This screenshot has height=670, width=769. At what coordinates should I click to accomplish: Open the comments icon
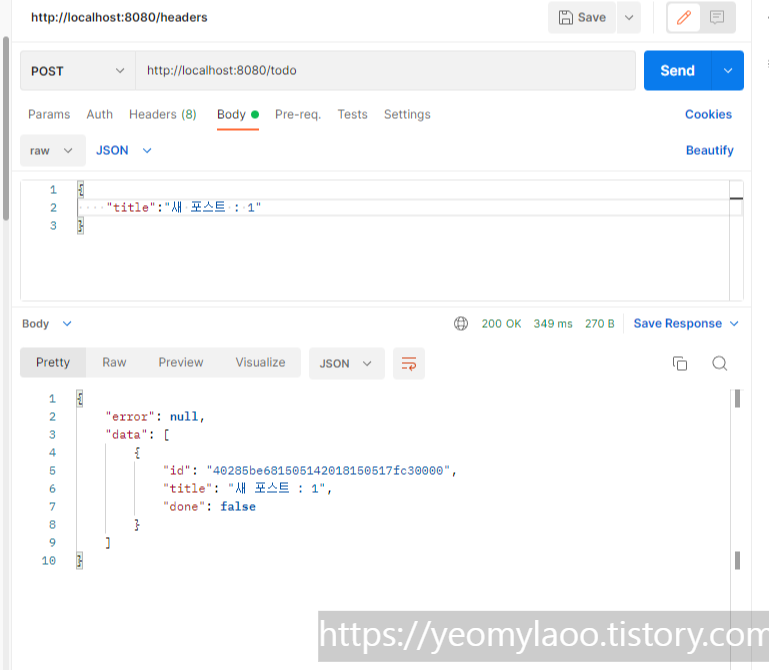coord(717,18)
